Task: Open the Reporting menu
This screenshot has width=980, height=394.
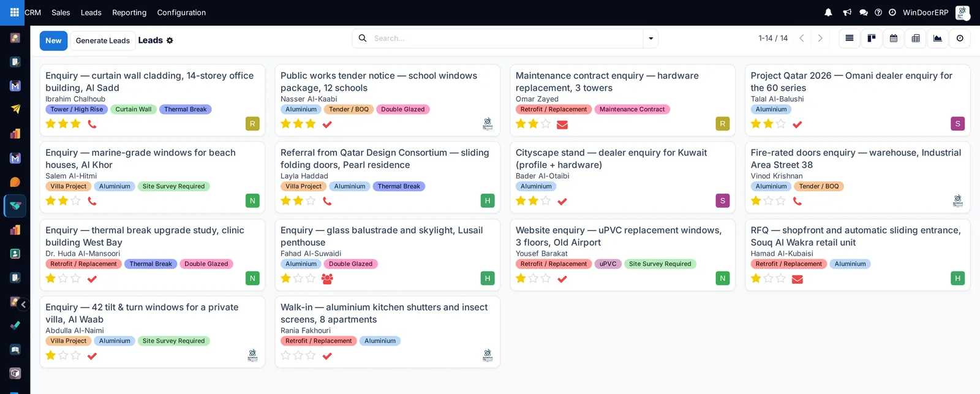Action: point(129,12)
